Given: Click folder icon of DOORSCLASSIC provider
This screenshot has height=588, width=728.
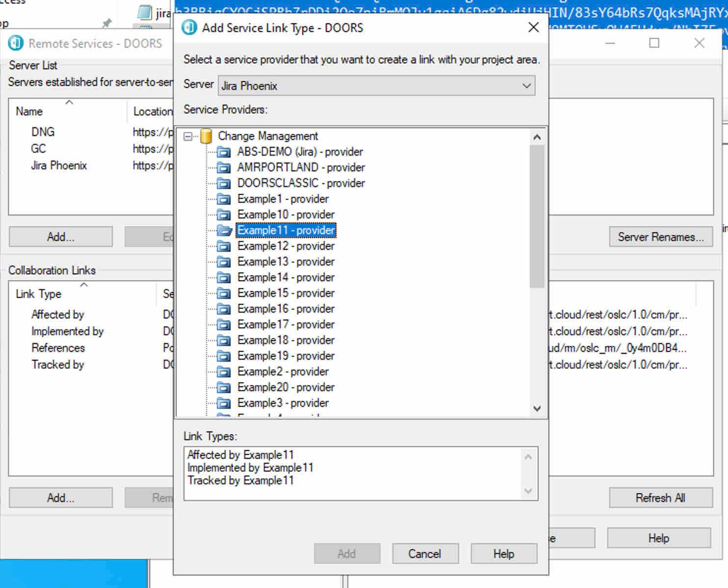Looking at the screenshot, I should click(x=224, y=184).
